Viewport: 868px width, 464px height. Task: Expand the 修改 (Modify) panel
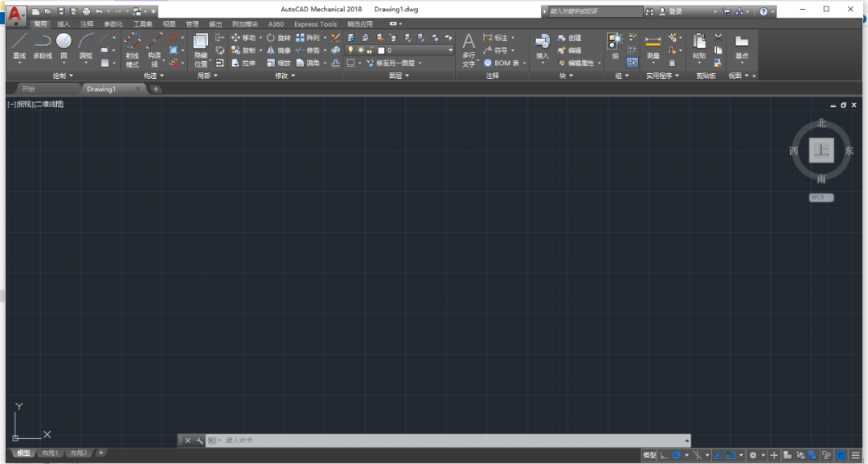[285, 76]
